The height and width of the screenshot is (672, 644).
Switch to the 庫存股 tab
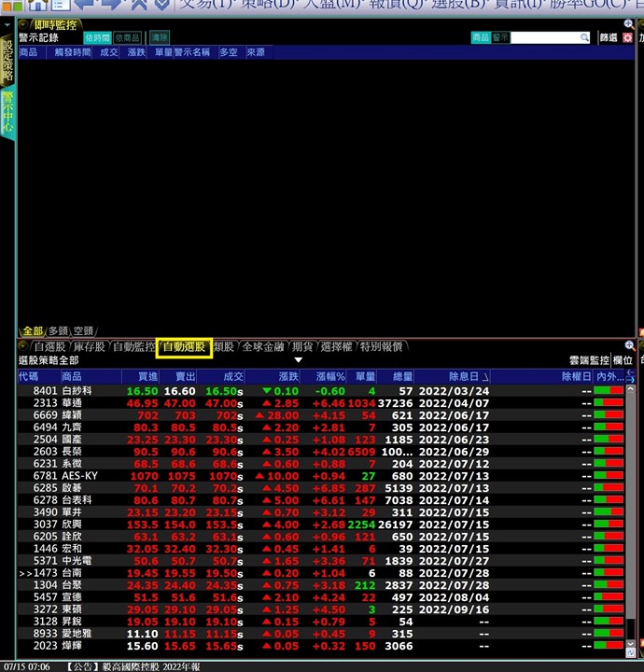[x=89, y=346]
